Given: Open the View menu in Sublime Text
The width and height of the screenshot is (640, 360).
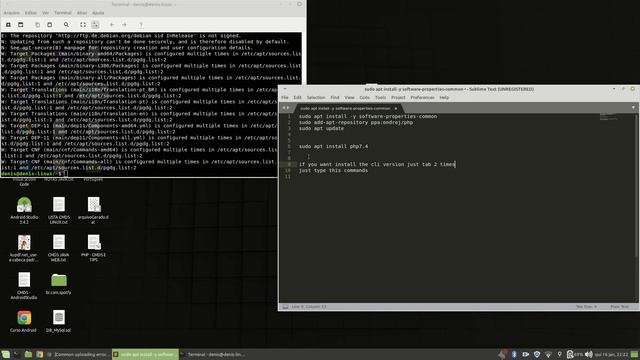Looking at the screenshot, I should pos(349,98).
